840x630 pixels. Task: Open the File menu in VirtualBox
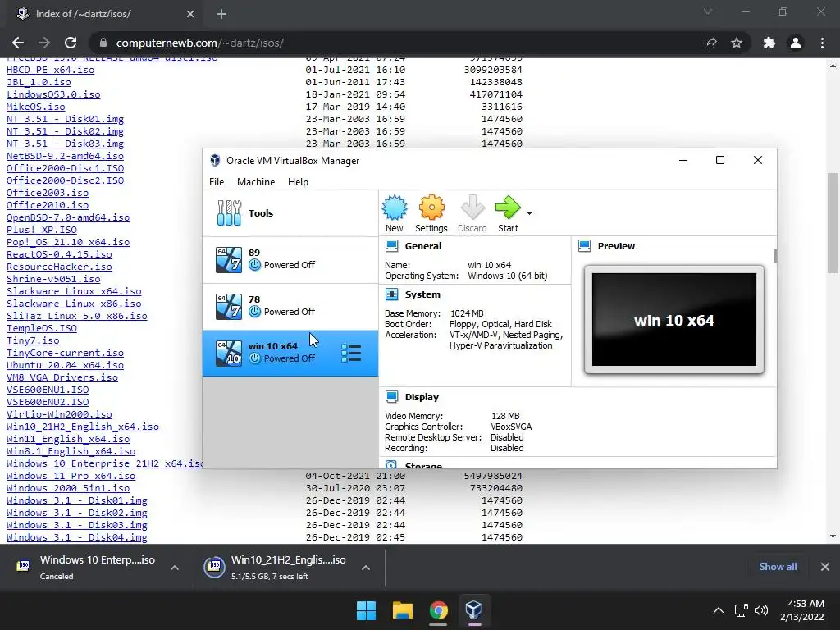click(x=217, y=182)
